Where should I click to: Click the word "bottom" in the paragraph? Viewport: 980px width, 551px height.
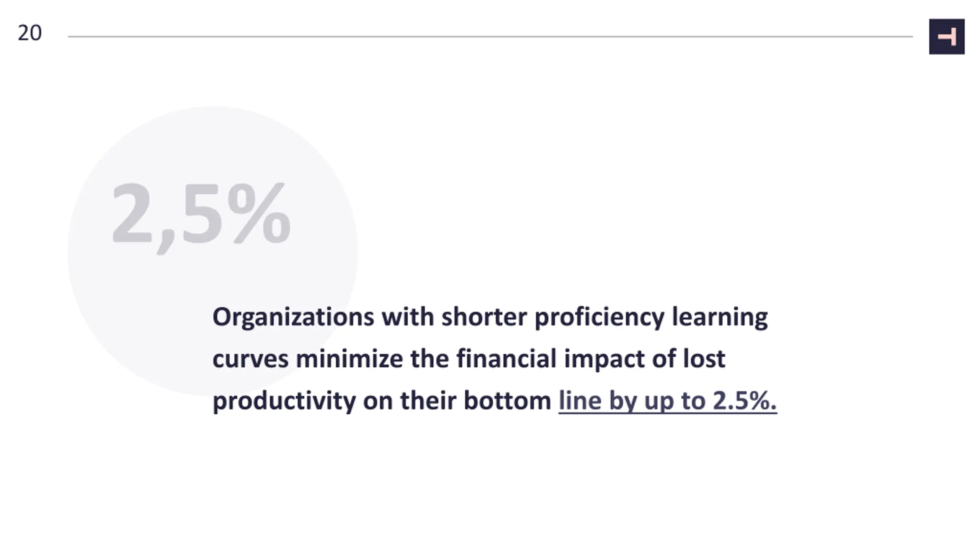507,400
